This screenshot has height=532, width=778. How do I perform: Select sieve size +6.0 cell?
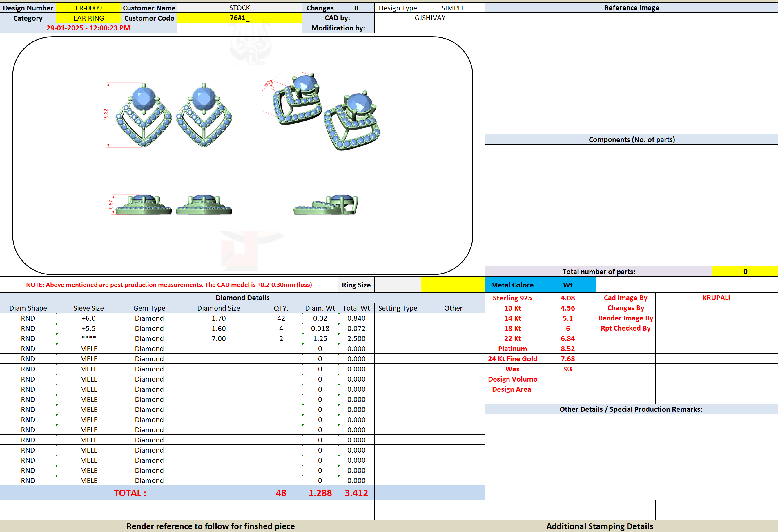click(x=88, y=318)
